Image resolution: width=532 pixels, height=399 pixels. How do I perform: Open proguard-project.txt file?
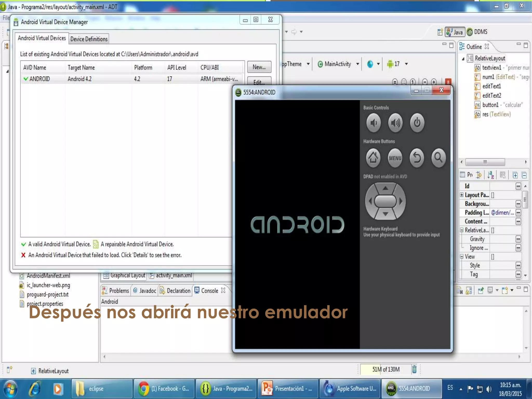pyautogui.click(x=48, y=294)
